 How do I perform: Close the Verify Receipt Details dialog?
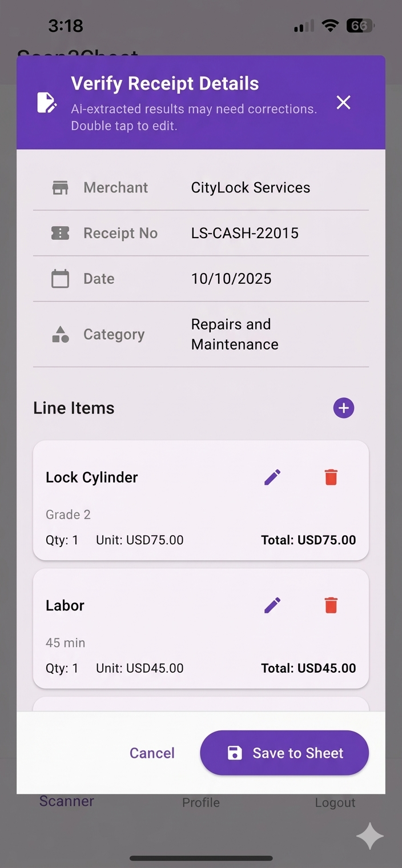[343, 102]
